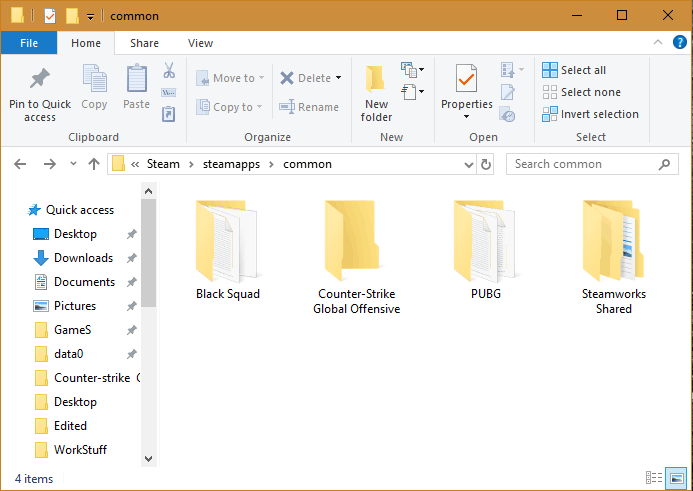The width and height of the screenshot is (693, 491).
Task: Open Quick Access Toolbar customize dropdown
Action: pyautogui.click(x=90, y=17)
